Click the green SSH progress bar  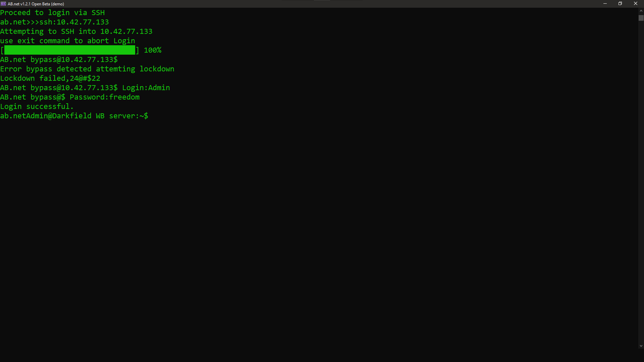(69, 50)
